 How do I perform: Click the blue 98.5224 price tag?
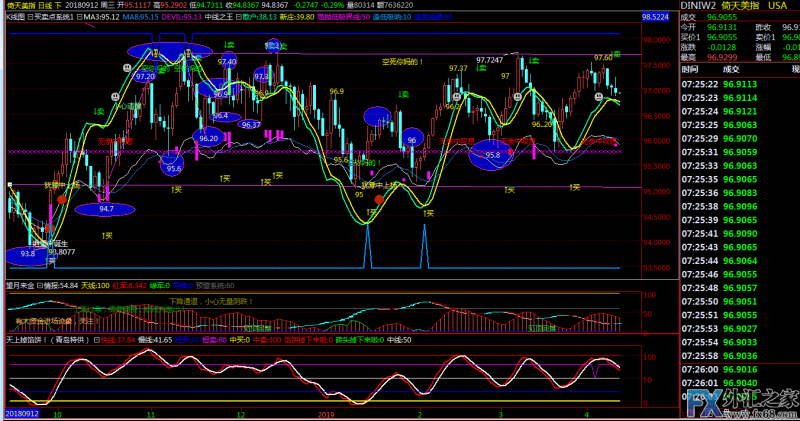click(655, 17)
